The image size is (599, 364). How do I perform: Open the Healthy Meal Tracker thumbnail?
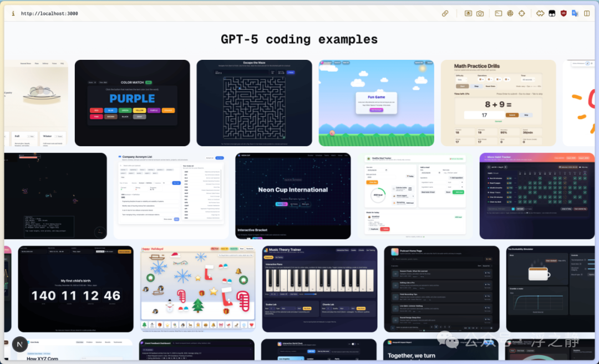pos(415,196)
